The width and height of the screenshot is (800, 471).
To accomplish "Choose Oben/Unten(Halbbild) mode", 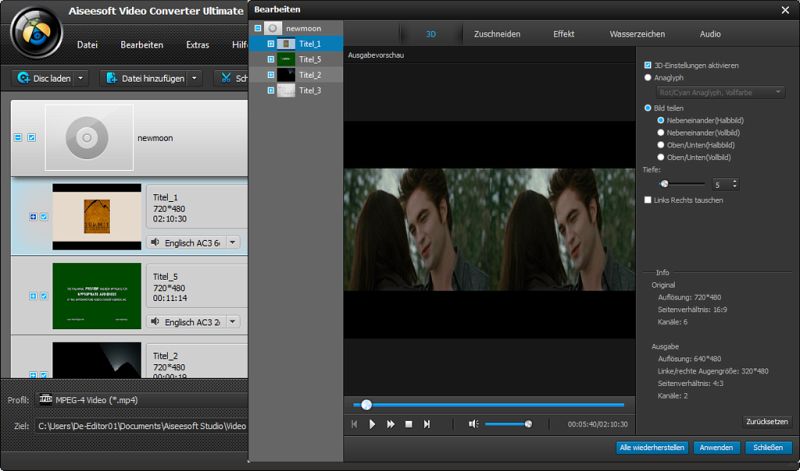I will pos(661,145).
